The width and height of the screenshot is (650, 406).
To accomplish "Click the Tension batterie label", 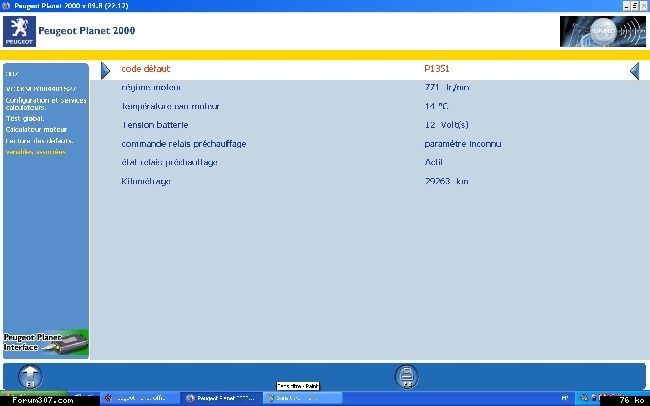I will click(x=155, y=125).
